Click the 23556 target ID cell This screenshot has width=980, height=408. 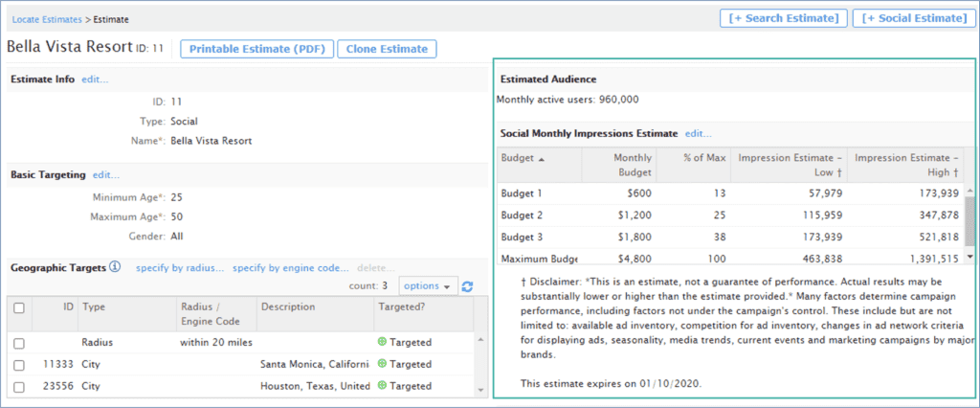click(x=59, y=386)
